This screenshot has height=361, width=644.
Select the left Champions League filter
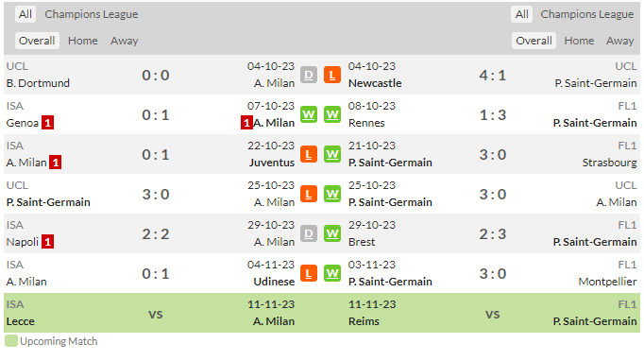(x=92, y=14)
